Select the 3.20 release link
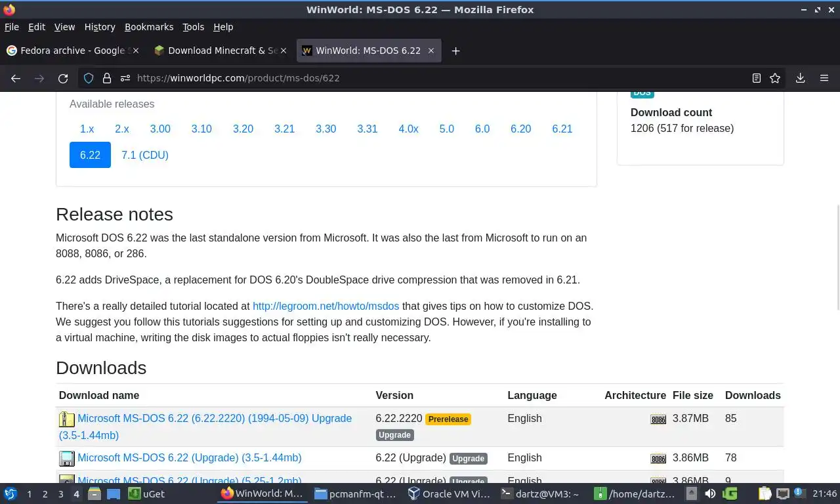Viewport: 840px width, 504px height. click(x=243, y=129)
